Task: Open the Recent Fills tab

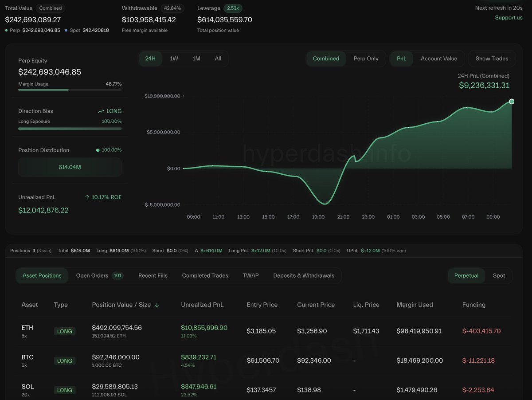Action: click(153, 276)
